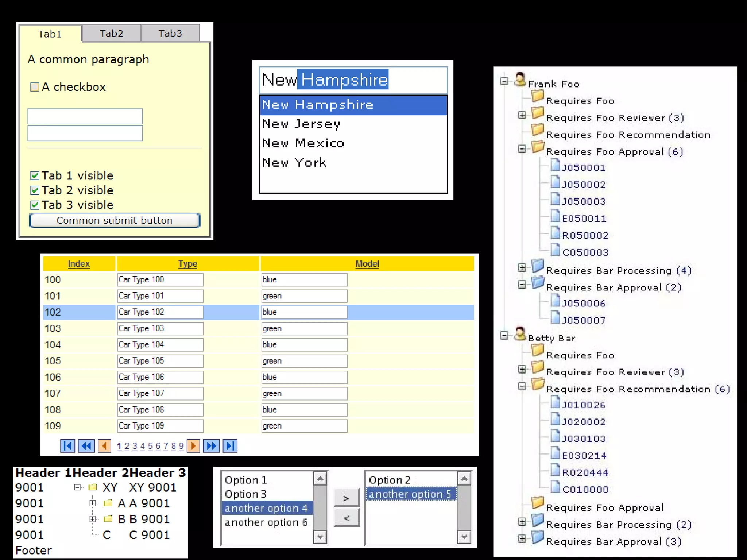Collapse Requires Foo Approval (6) node

[522, 149]
